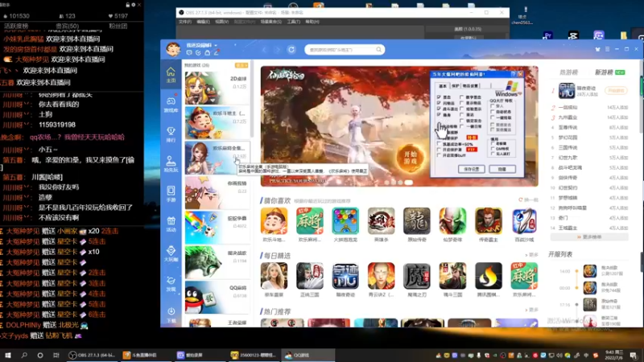This screenshot has height=362, width=644.
Task: Uncheck the first checkbox 显血 in 基本 tab
Action: point(439,97)
